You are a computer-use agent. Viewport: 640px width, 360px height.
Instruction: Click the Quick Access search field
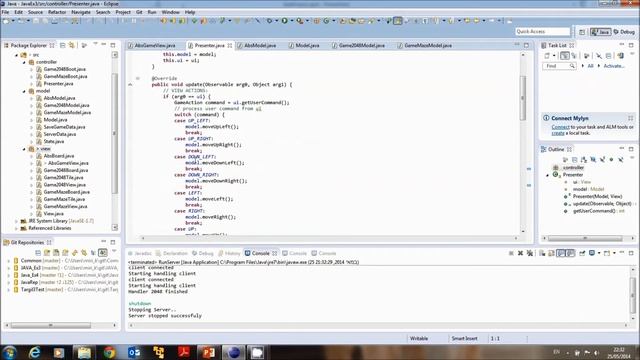[x=542, y=31]
